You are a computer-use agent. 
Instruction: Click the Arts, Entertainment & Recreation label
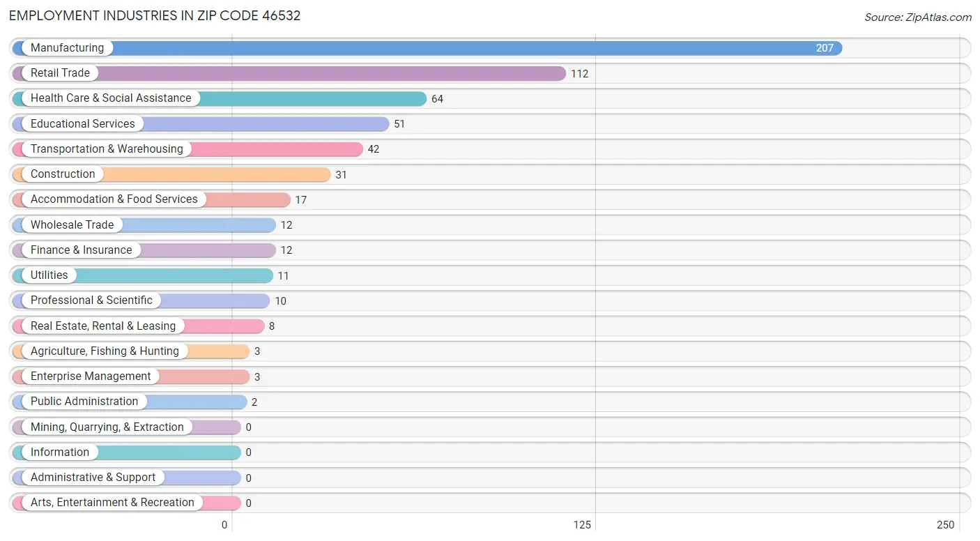(x=112, y=502)
